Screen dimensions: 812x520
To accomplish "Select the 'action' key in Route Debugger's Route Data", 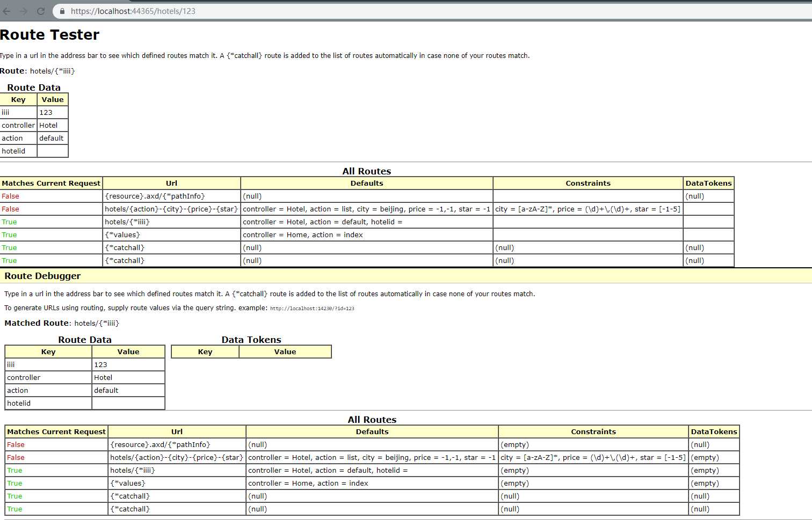I will point(48,390).
